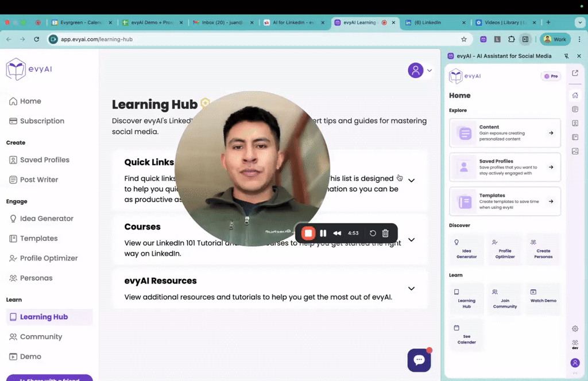The image size is (588, 381).
Task: Click the settings gear in the extension panel
Action: tap(575, 328)
